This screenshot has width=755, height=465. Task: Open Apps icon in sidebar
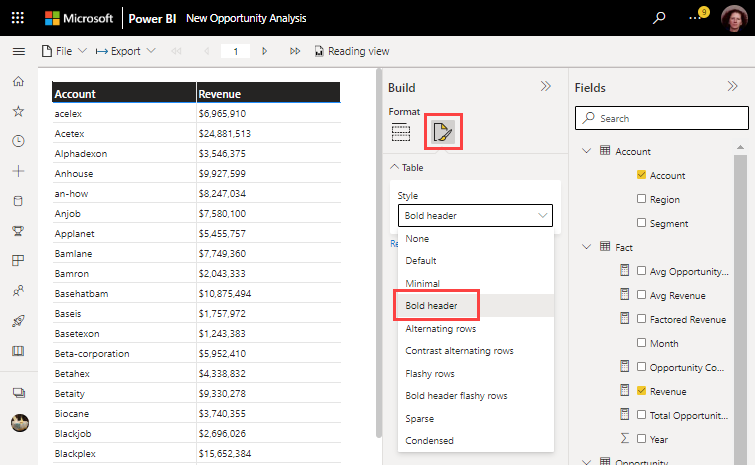18,260
